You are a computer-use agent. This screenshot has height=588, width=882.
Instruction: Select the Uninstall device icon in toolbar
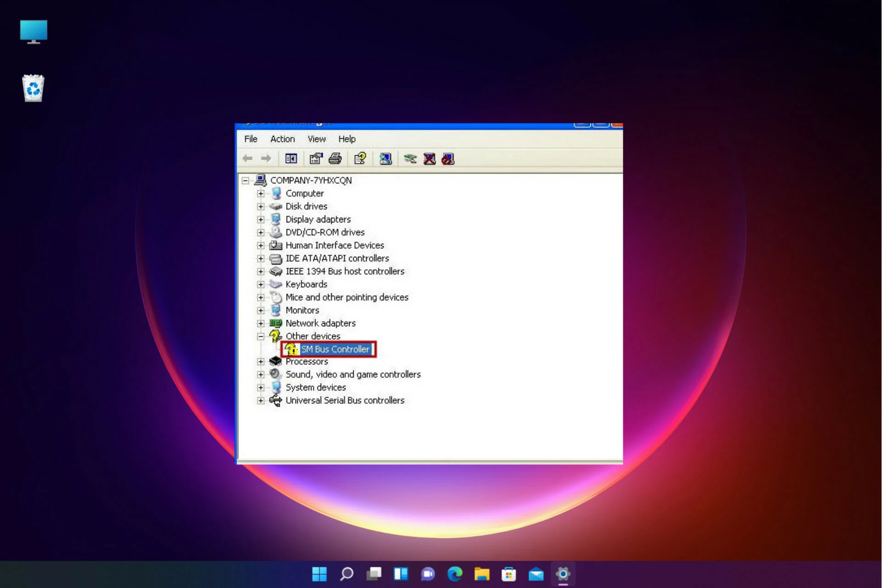coord(429,158)
